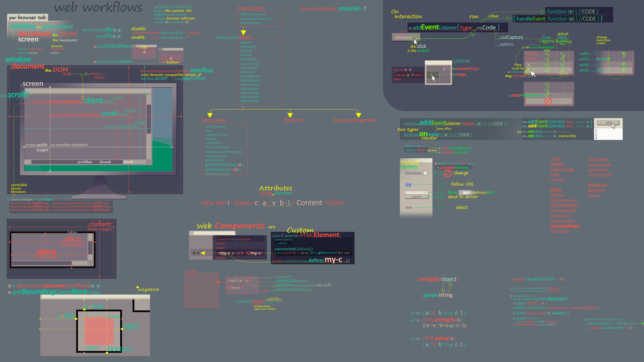The height and width of the screenshot is (362, 644).
Task: Click the "Web Components" title
Action: click(231, 226)
